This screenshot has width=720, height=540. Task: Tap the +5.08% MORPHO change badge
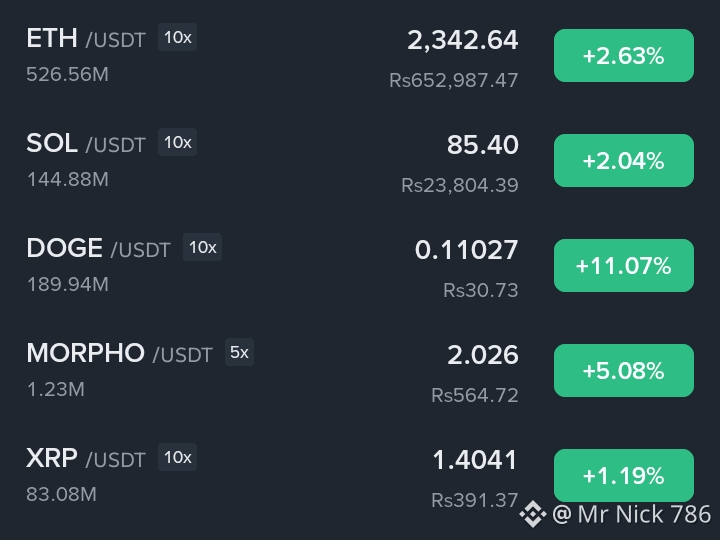pyautogui.click(x=624, y=371)
